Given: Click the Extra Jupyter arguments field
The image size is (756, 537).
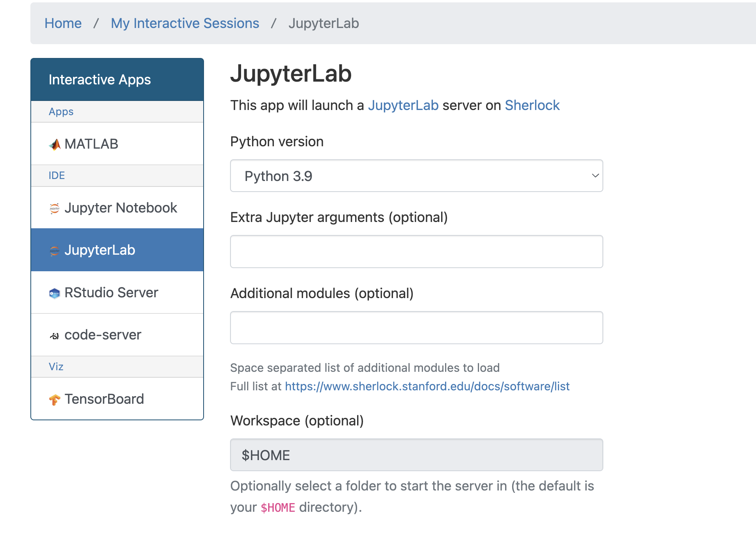Looking at the screenshot, I should (x=416, y=251).
